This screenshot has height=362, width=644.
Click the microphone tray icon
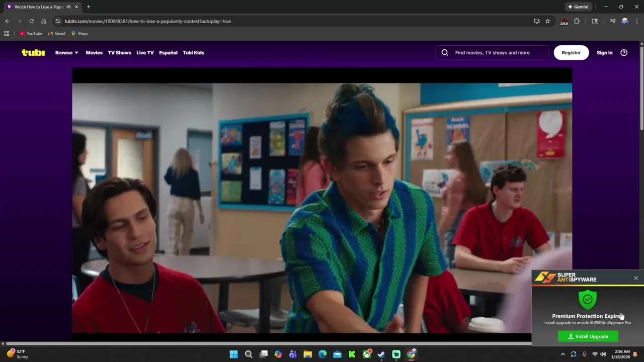click(x=584, y=354)
